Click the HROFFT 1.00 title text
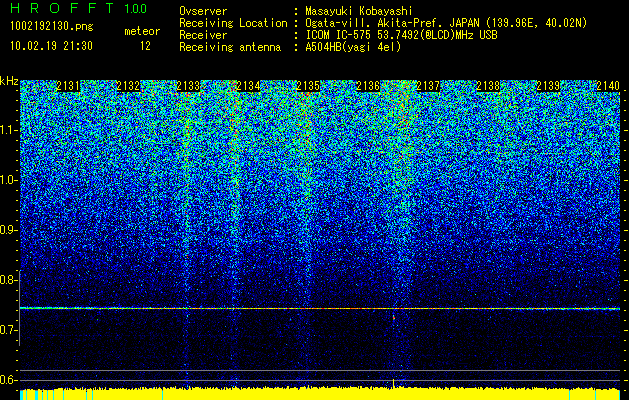Screen dimensions: 629x400 tap(78, 8)
